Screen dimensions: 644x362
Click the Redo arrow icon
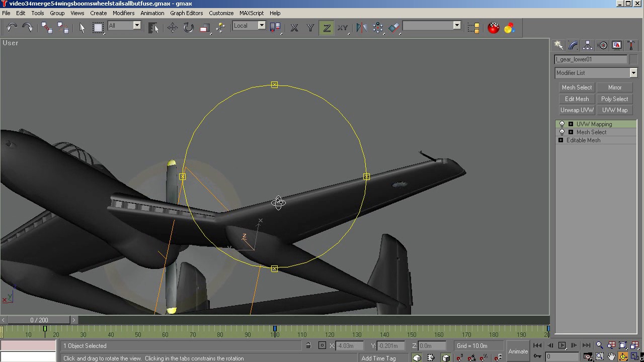[28, 28]
